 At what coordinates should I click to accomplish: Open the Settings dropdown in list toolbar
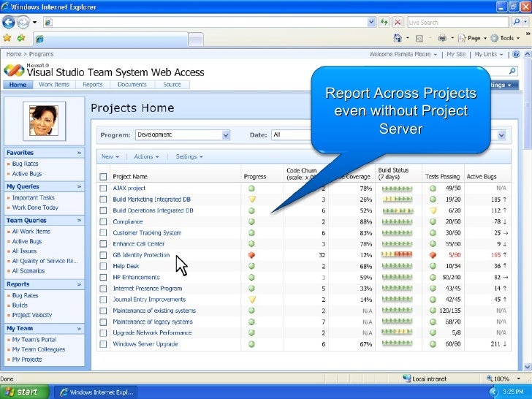[189, 156]
